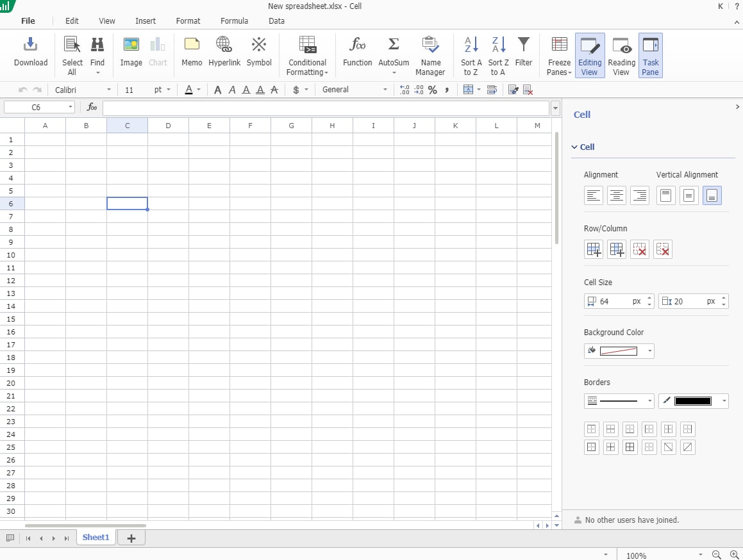This screenshot has width=743, height=560.
Task: Center-align cell text horizontally
Action: [617, 195]
